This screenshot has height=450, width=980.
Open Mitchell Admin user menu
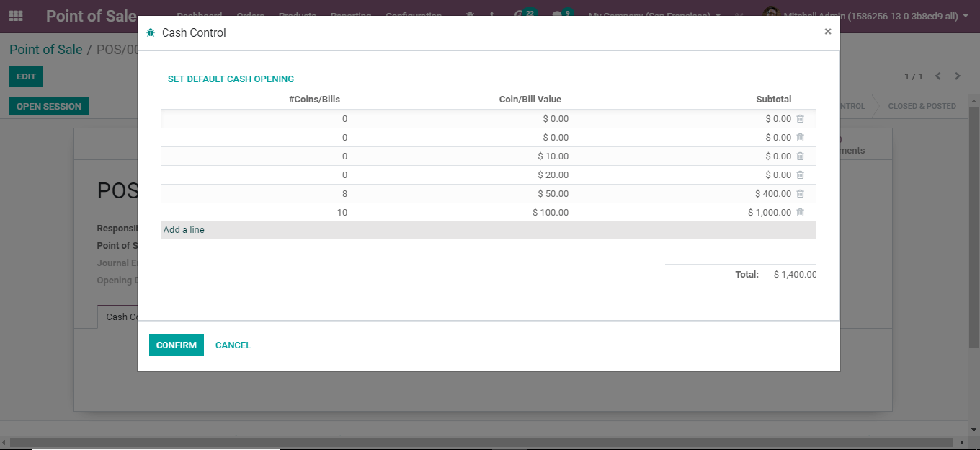pos(875,16)
